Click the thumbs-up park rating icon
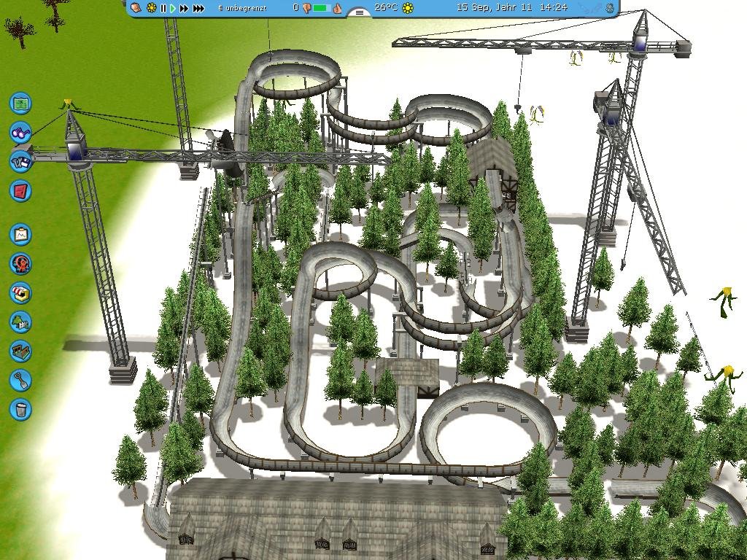The height and width of the screenshot is (560, 747). pos(337,7)
